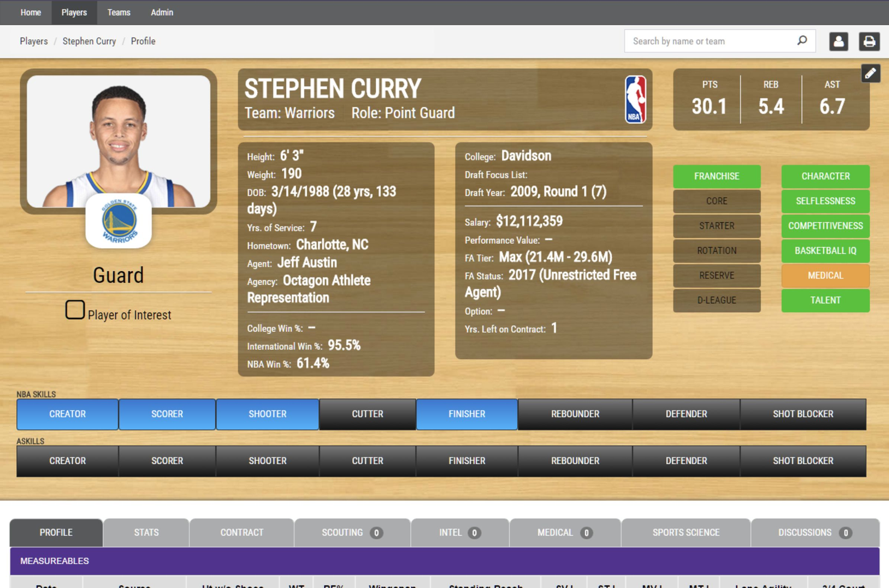Toggle NBA Skills Shooter

click(267, 414)
